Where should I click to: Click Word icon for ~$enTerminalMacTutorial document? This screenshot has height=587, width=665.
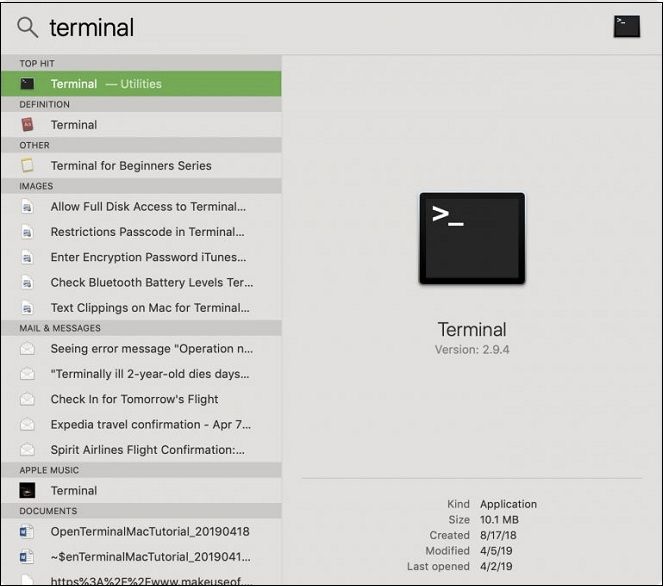point(27,556)
